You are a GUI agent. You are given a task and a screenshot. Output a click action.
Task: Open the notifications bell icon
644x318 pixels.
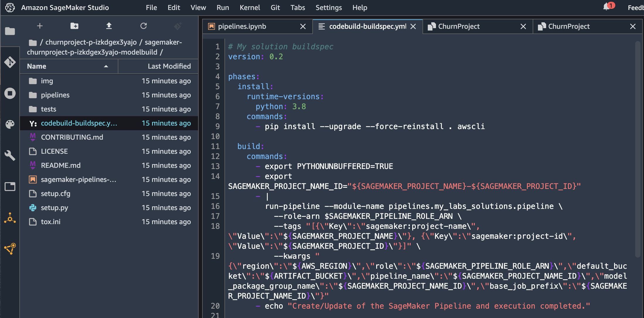[606, 7]
